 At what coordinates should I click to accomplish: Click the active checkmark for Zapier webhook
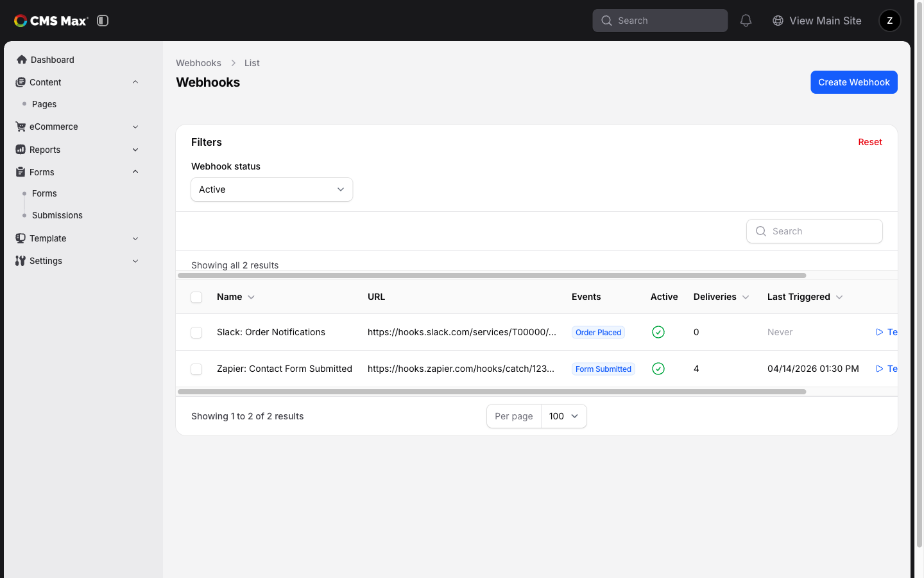point(658,369)
